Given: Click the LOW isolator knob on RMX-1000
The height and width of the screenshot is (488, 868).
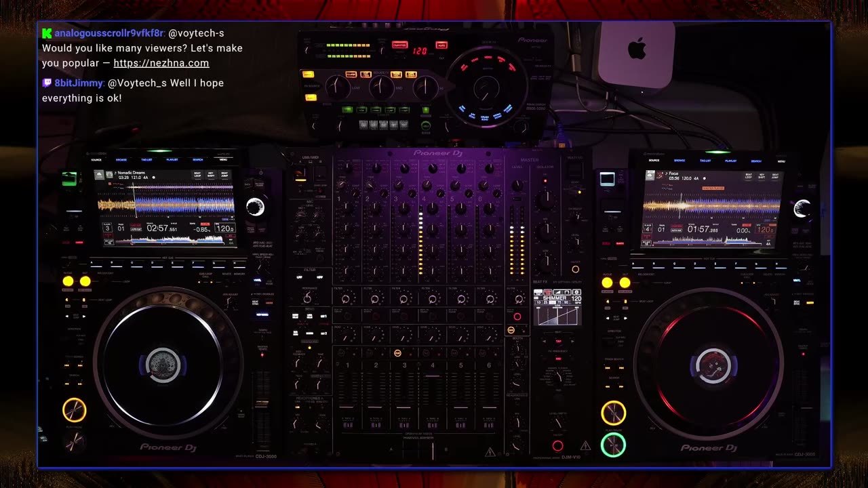Looking at the screenshot, I should [x=337, y=87].
